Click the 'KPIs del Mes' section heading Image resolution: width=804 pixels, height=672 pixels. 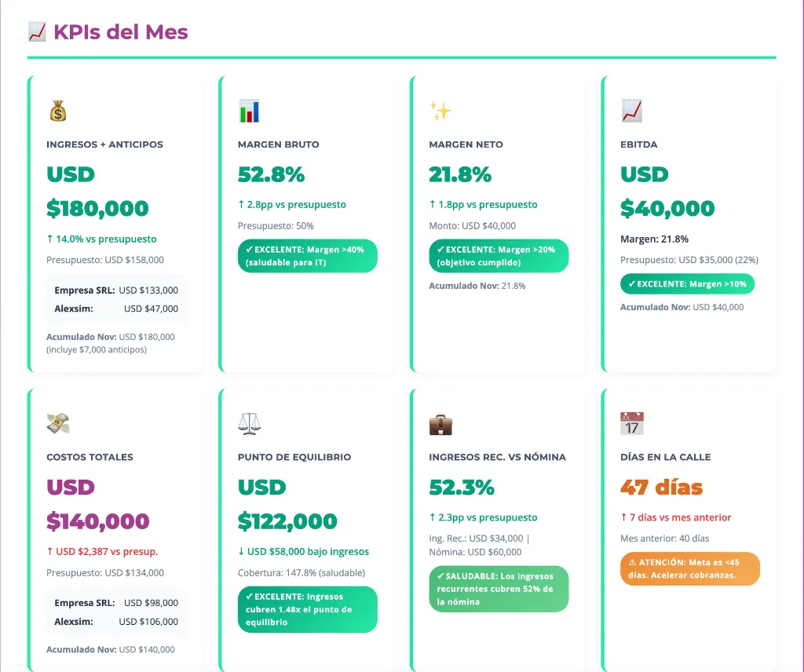click(x=120, y=32)
